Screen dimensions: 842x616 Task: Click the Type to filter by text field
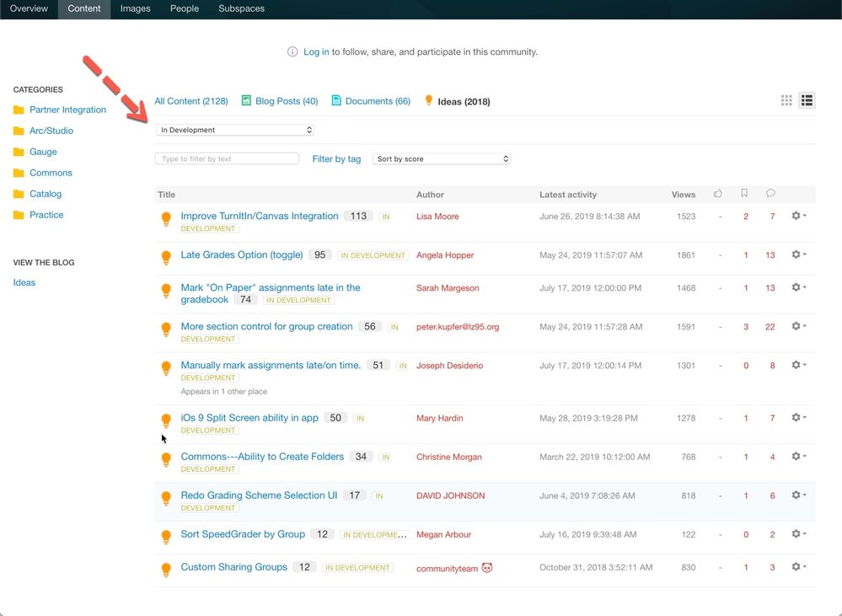pos(228,159)
